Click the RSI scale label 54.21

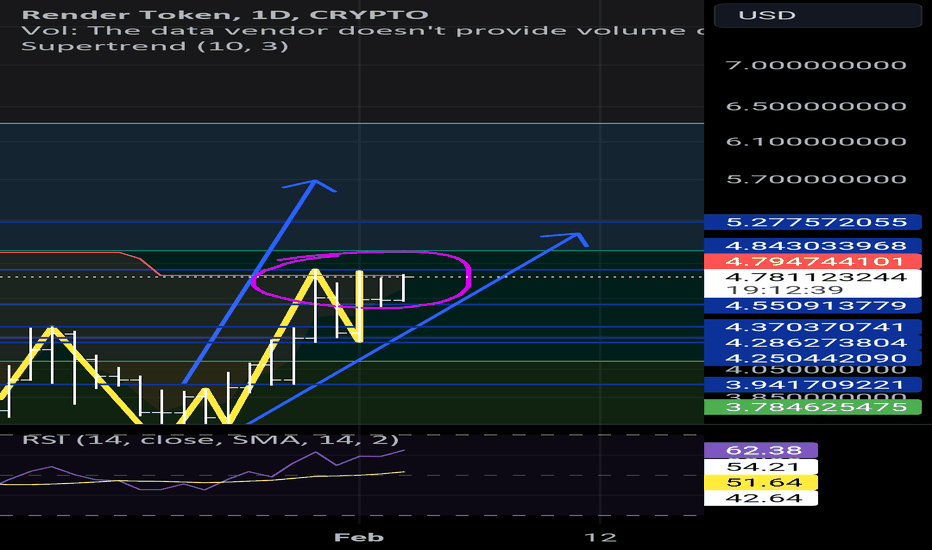pos(761,467)
